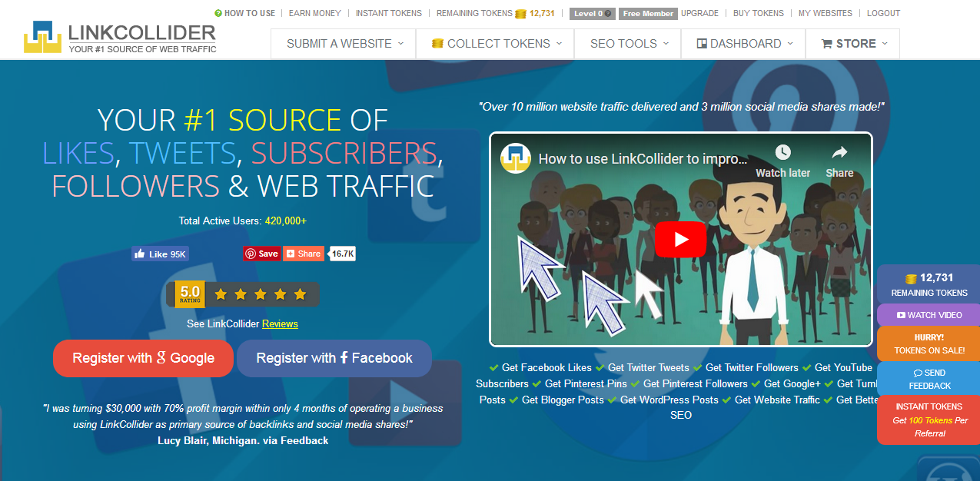Screen dimensions: 980x481
Task: Click the Dashboard layout icon
Action: coord(702,44)
